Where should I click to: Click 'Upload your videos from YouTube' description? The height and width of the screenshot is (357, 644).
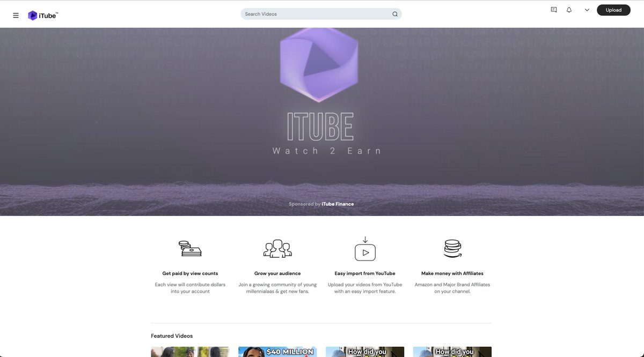click(x=365, y=288)
